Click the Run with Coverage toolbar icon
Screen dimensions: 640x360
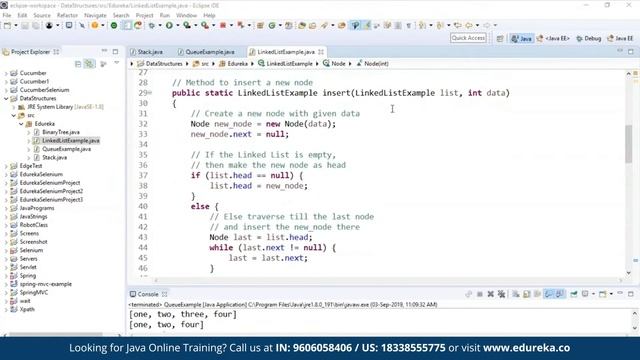187,25
